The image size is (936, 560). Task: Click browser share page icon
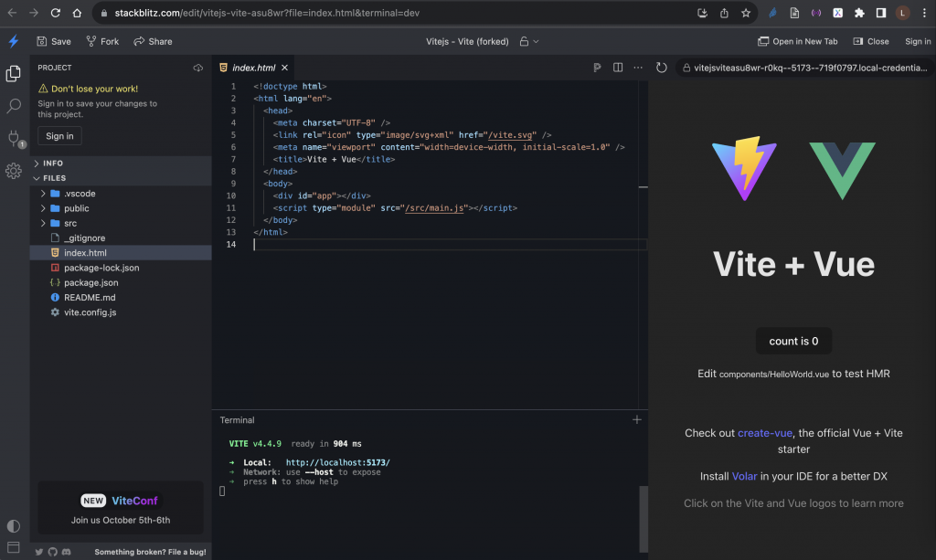click(724, 13)
